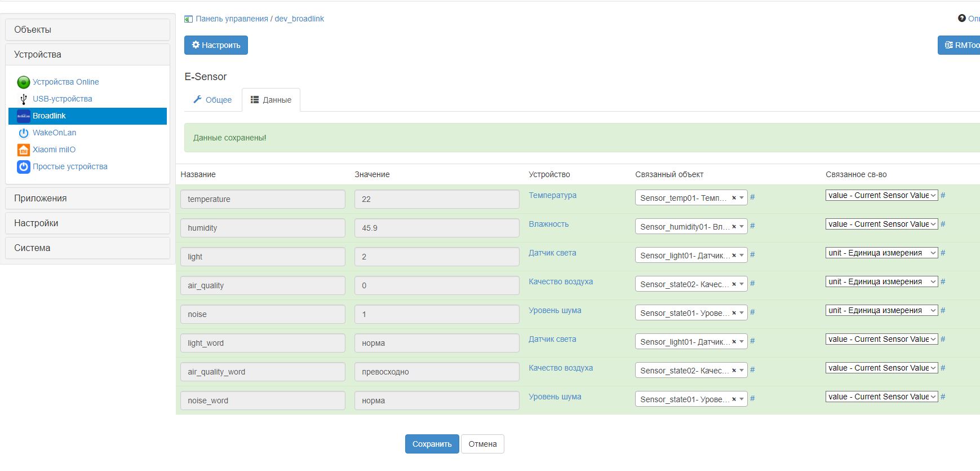Save the data with Сохранить
Image resolution: width=980 pixels, height=471 pixels.
[432, 444]
